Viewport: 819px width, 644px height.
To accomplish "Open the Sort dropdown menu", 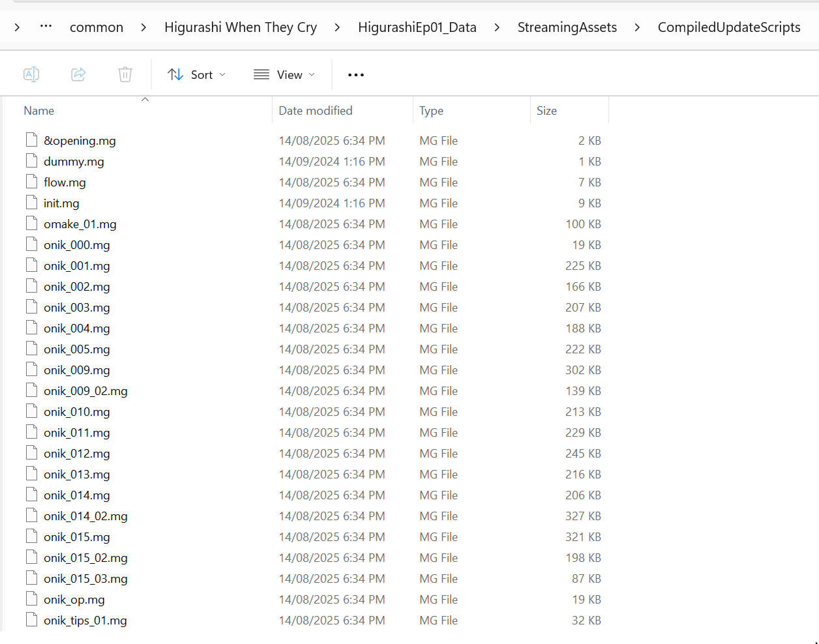I will coord(196,75).
